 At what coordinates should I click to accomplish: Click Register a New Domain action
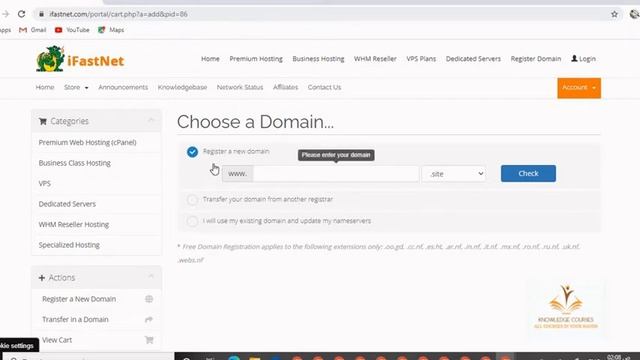tap(79, 299)
